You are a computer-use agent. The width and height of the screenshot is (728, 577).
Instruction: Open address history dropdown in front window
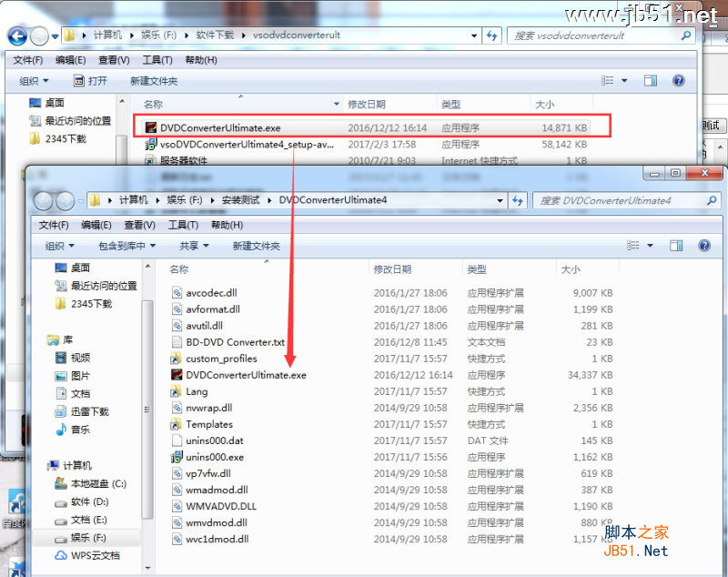500,200
